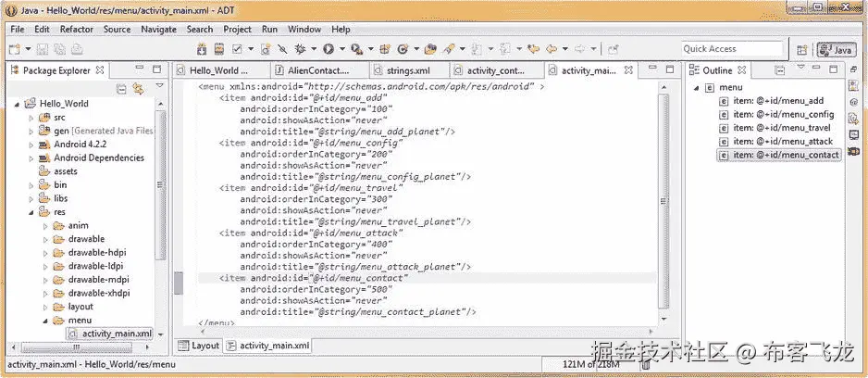Switch to the strings.xml editor tab
Screen dimensions: 868x378
click(x=408, y=70)
